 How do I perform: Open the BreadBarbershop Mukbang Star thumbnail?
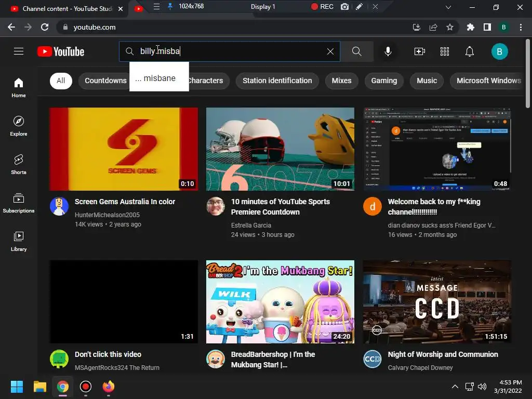coord(280,302)
